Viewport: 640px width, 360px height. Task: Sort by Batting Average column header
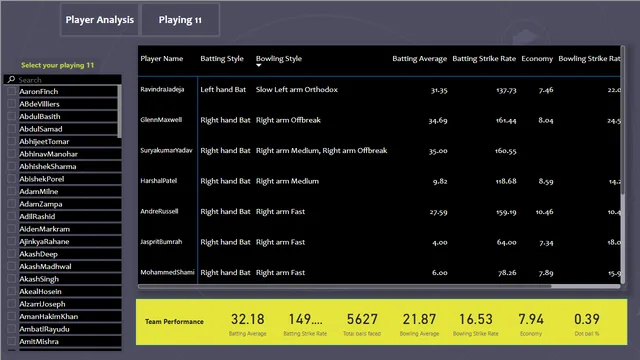419,58
